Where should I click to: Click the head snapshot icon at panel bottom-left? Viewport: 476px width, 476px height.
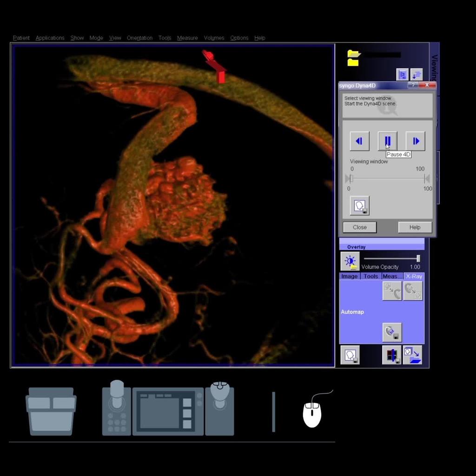pos(350,355)
